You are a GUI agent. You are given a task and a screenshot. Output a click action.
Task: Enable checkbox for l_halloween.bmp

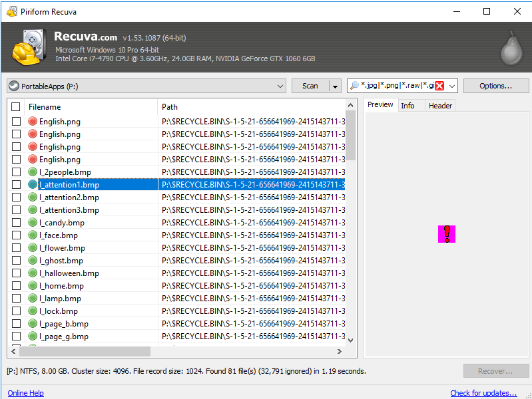pyautogui.click(x=16, y=273)
